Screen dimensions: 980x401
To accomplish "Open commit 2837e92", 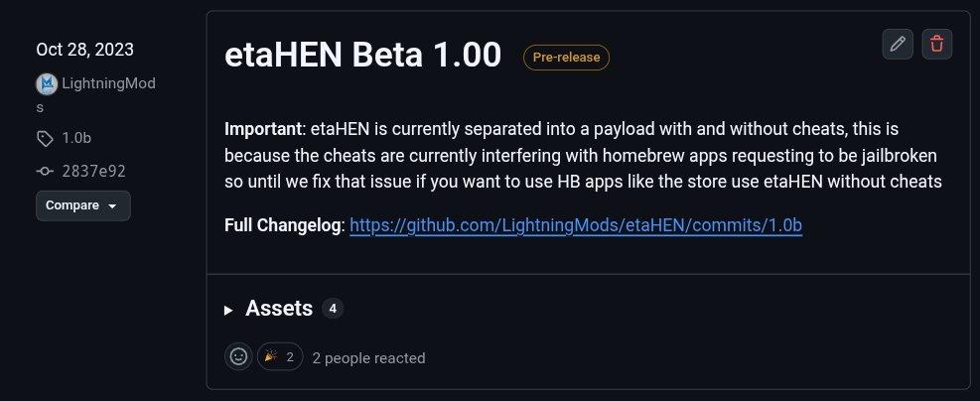I will click(x=93, y=171).
